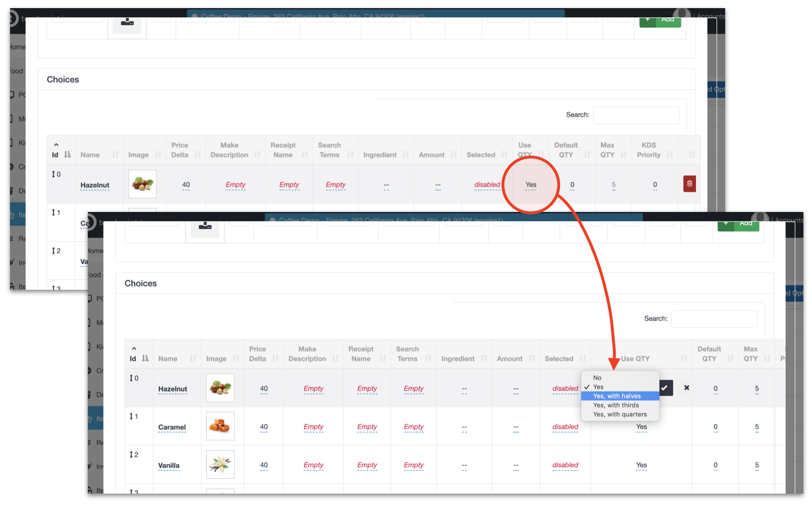Edit Caramel's Receipt Name 'Empty' value
The width and height of the screenshot is (812, 507).
pyautogui.click(x=367, y=427)
